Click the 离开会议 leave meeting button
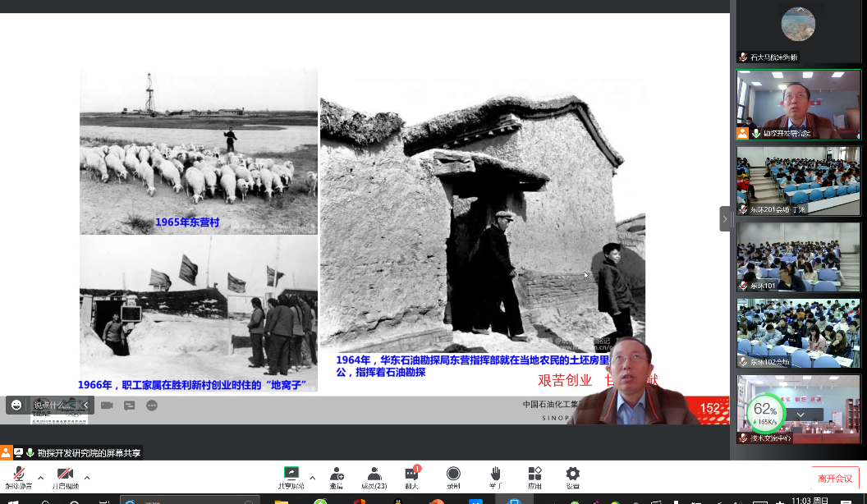This screenshot has width=867, height=504. tap(835, 479)
